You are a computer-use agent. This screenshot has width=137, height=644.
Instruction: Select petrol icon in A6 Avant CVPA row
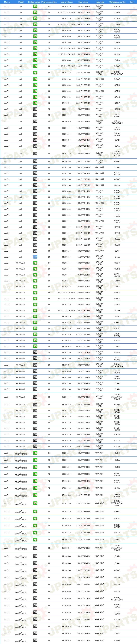coord(35,305)
